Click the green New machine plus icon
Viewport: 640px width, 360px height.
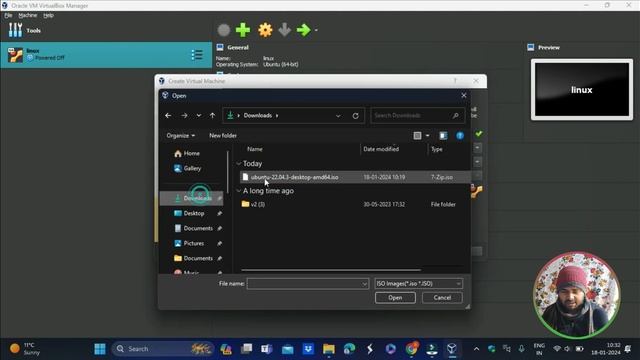pyautogui.click(x=243, y=30)
